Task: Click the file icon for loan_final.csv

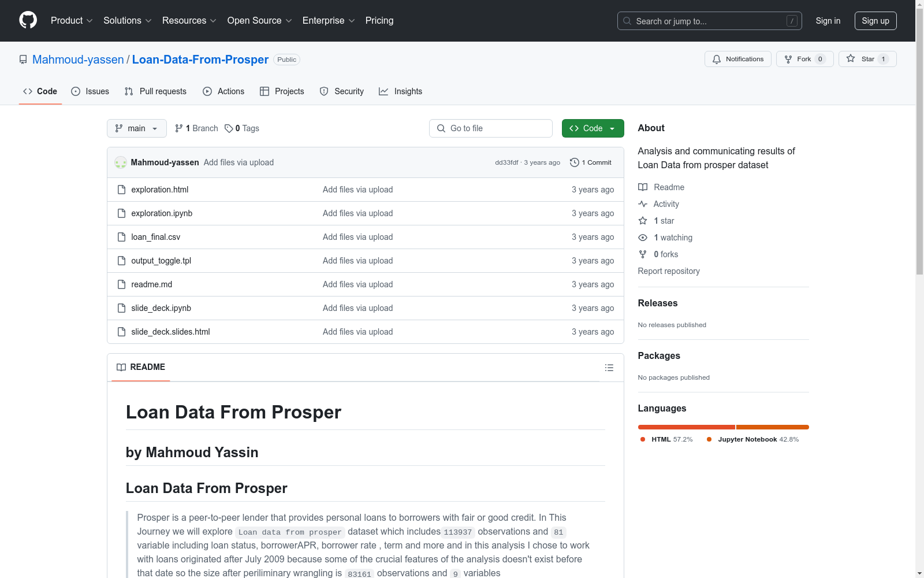Action: pyautogui.click(x=121, y=237)
